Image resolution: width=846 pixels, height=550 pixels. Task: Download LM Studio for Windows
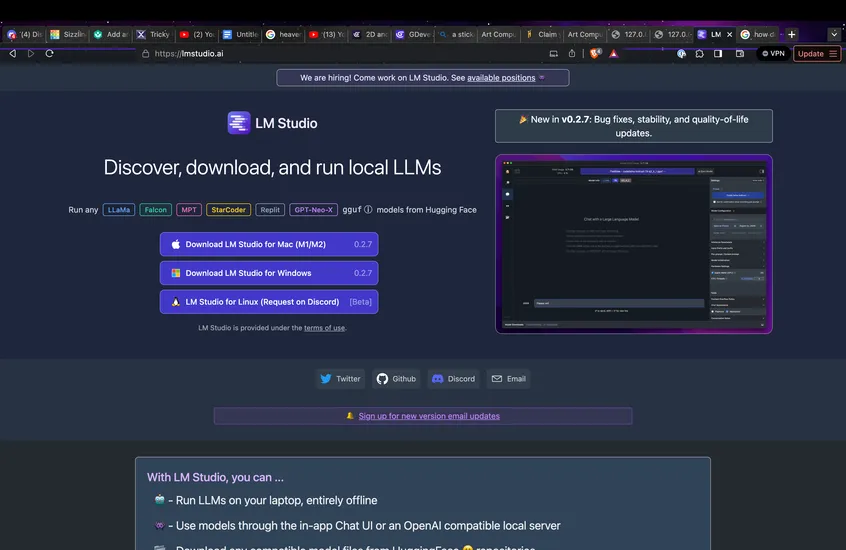coord(269,273)
